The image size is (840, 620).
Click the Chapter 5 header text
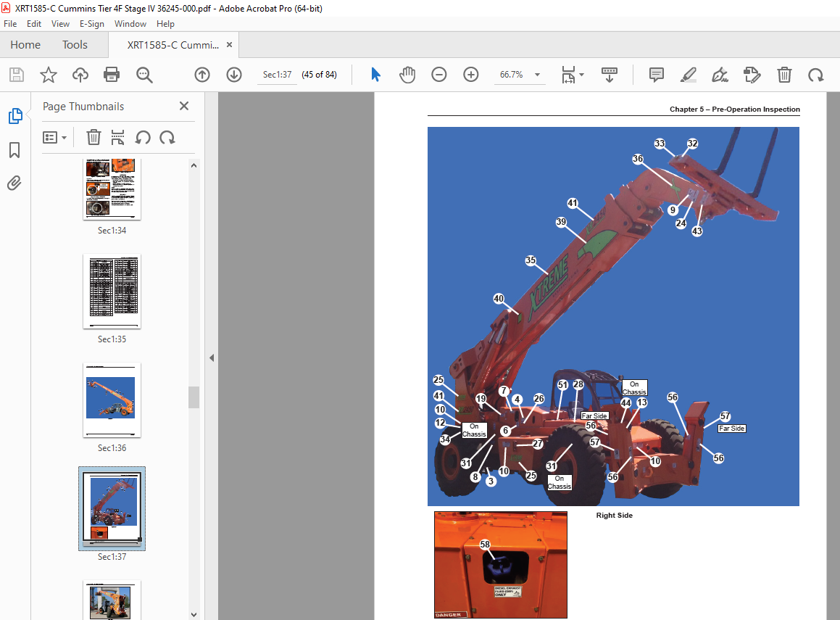click(734, 109)
